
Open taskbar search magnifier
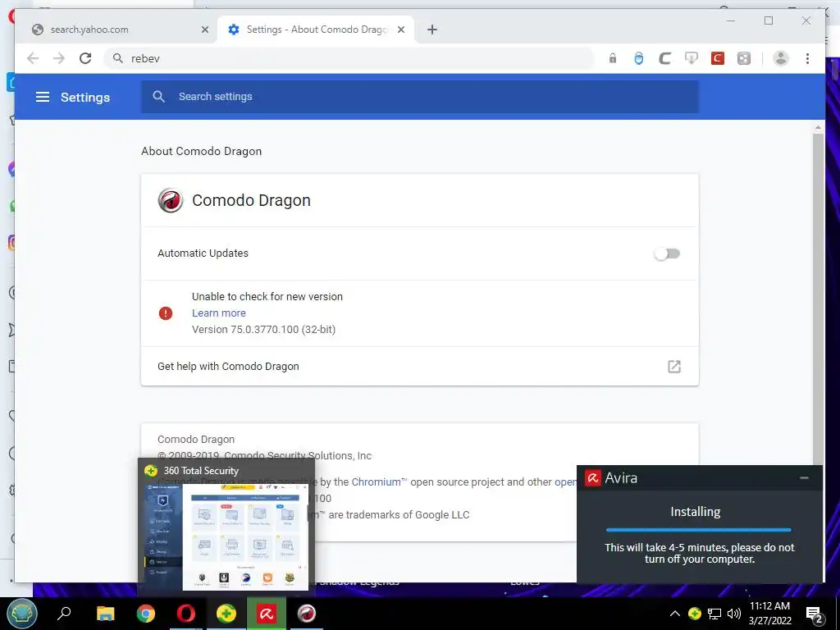64,613
